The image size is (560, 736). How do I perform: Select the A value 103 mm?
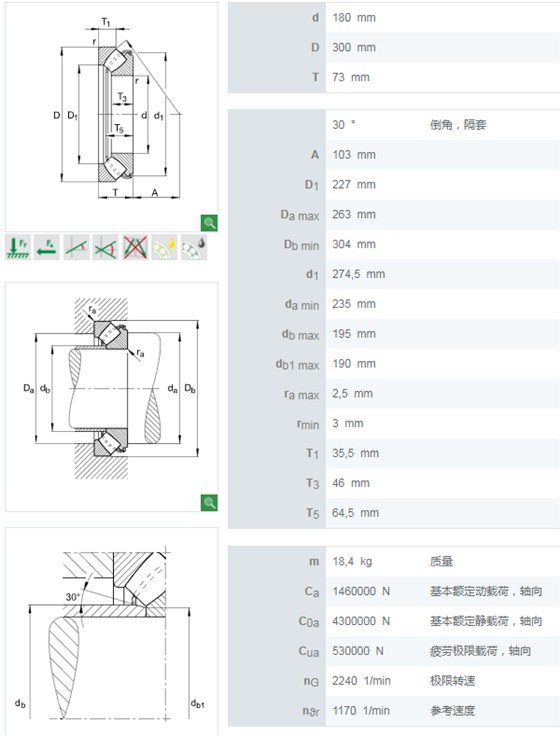pos(354,155)
